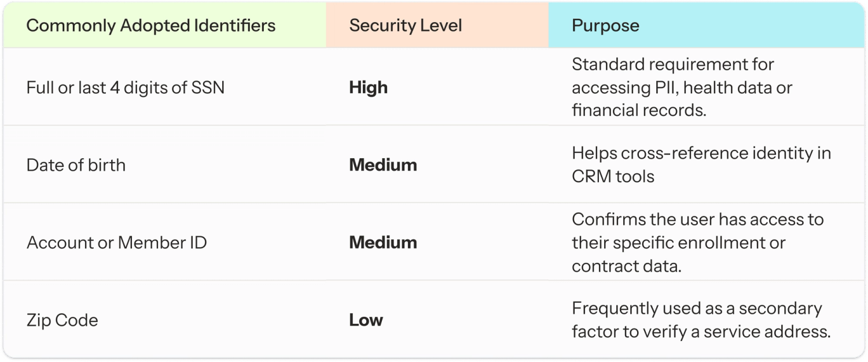Select the Account or Member ID cell
The height and width of the screenshot is (362, 868).
[116, 242]
